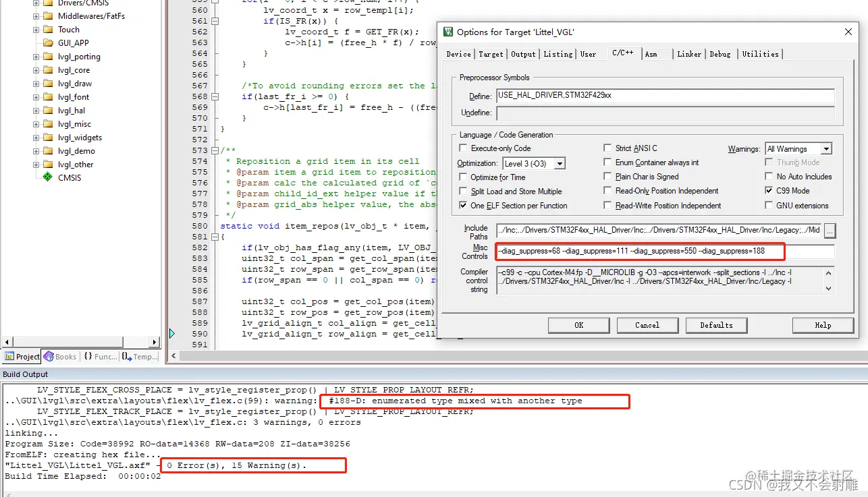Click the lvgl_core folder icon

pyautogui.click(x=48, y=70)
